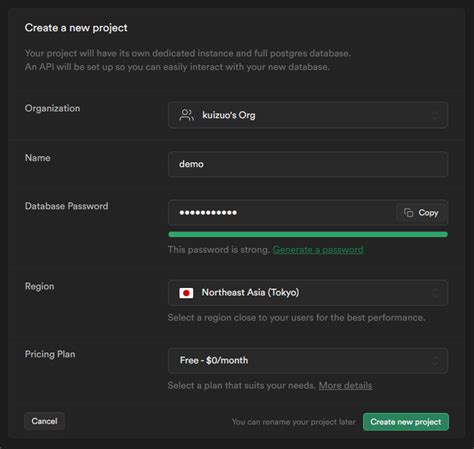
Task: Open the Free - $0/month plan dropdown
Action: point(308,361)
